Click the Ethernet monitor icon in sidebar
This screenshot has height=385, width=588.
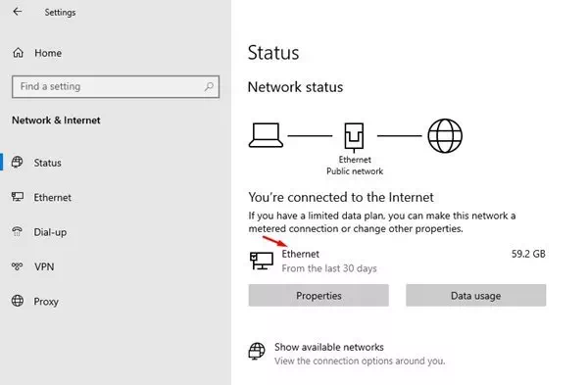(18, 197)
